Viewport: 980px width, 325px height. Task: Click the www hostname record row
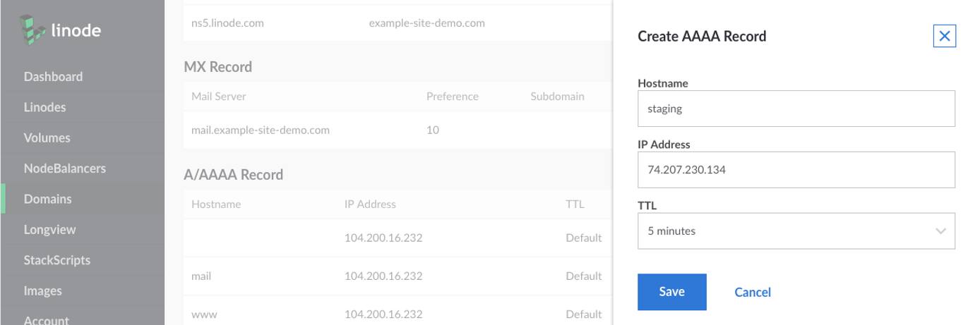[204, 314]
